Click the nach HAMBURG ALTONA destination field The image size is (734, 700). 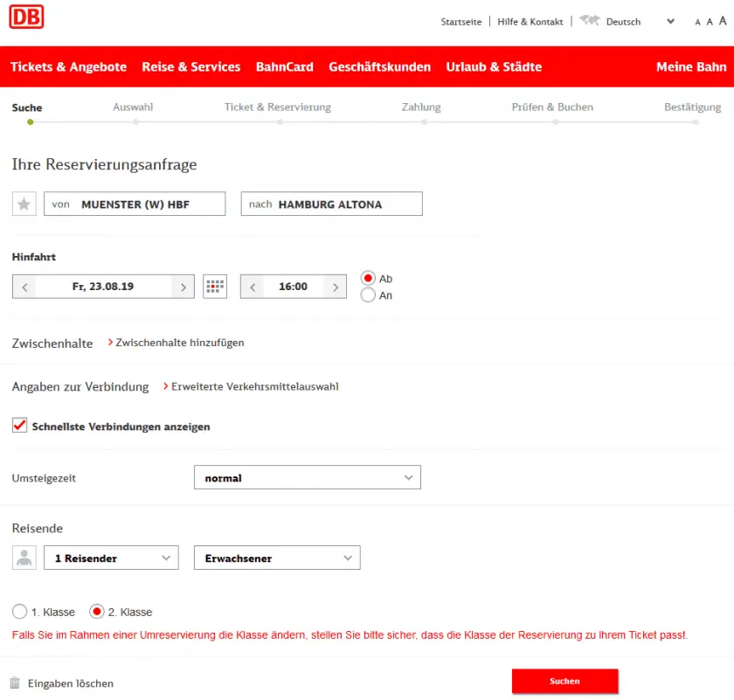click(x=331, y=204)
